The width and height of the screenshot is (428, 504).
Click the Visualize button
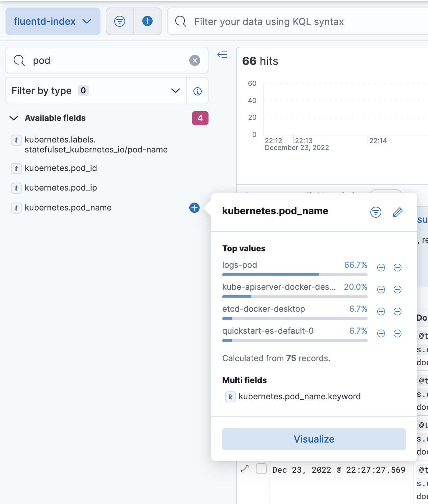coord(313,439)
